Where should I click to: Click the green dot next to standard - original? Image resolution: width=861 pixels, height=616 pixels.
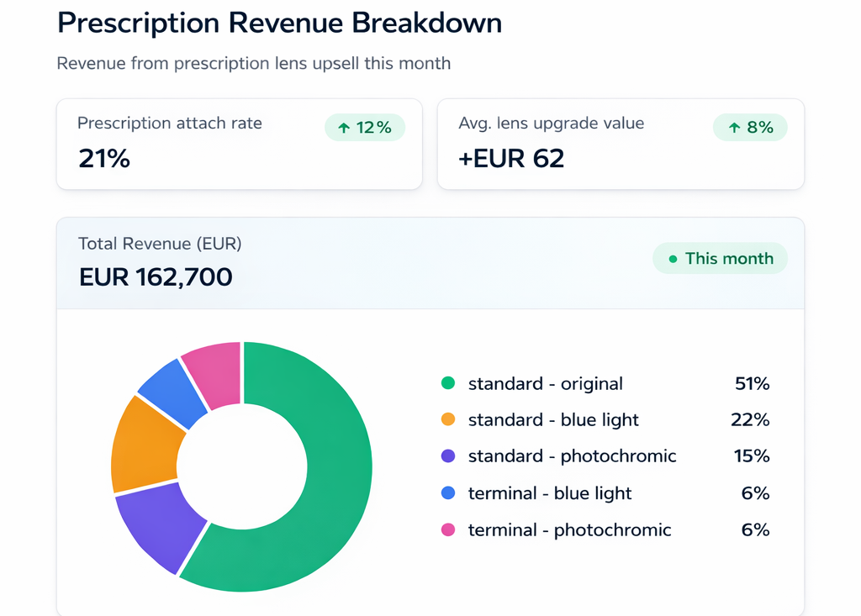[x=446, y=383]
